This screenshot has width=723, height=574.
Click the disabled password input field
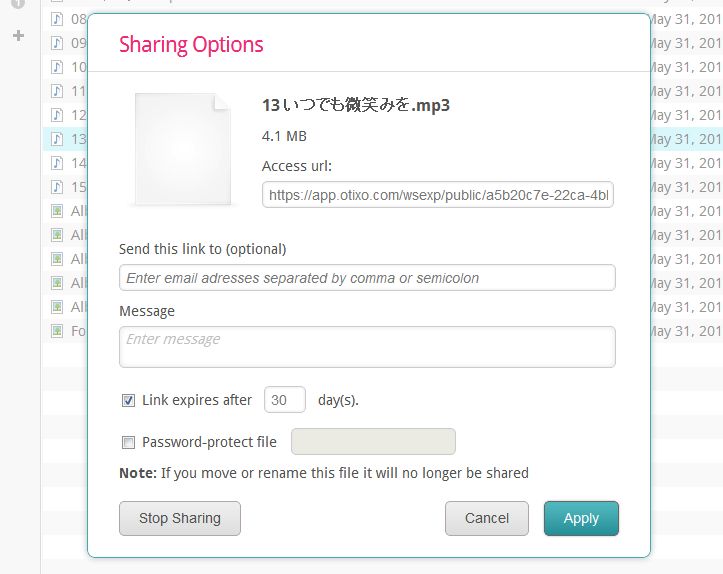tap(373, 441)
